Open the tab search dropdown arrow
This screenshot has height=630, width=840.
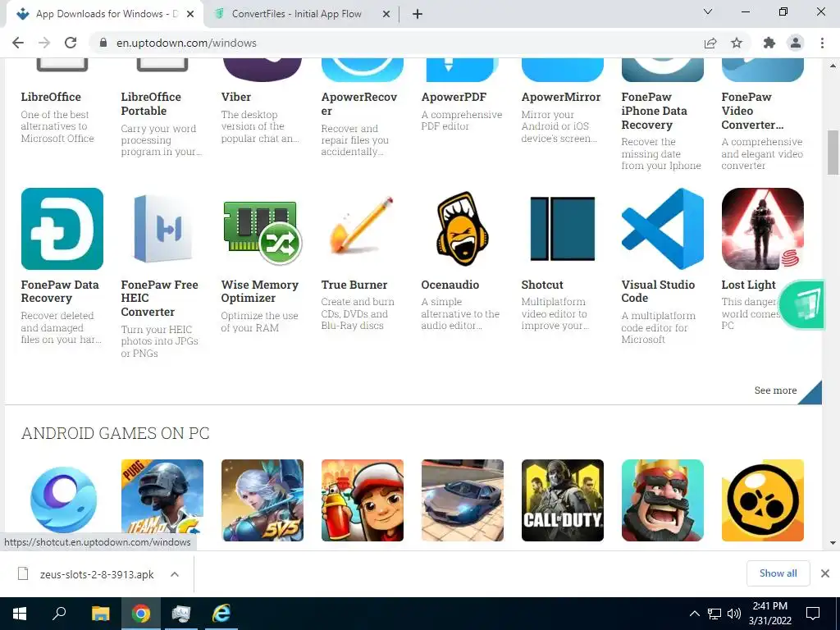(708, 11)
